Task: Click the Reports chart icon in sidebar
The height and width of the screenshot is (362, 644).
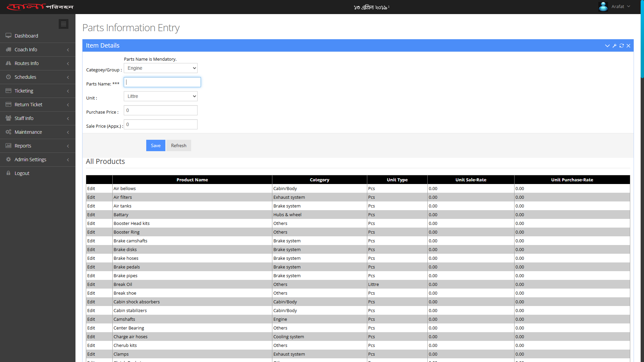Action: (x=8, y=145)
